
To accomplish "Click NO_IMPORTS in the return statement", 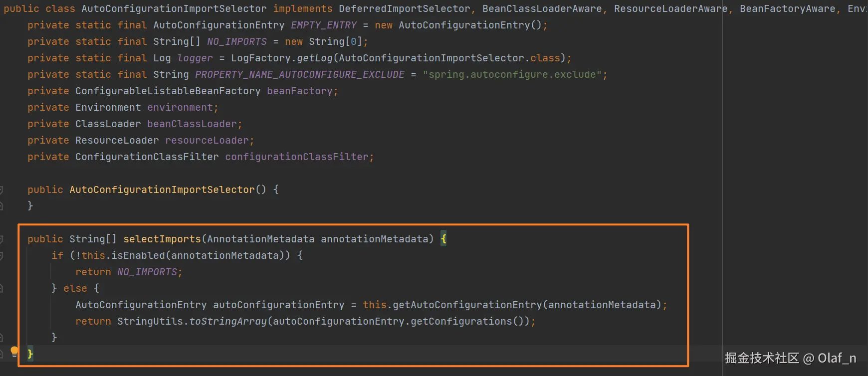I will point(147,272).
